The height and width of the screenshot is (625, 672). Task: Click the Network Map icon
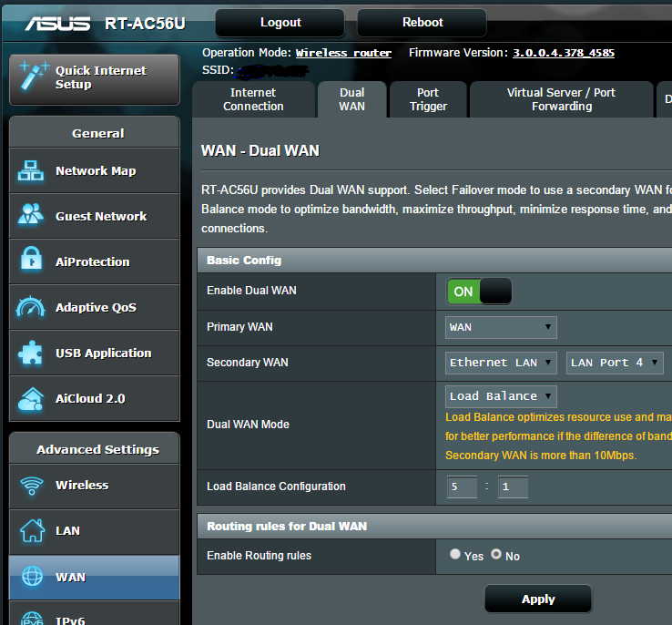point(30,170)
